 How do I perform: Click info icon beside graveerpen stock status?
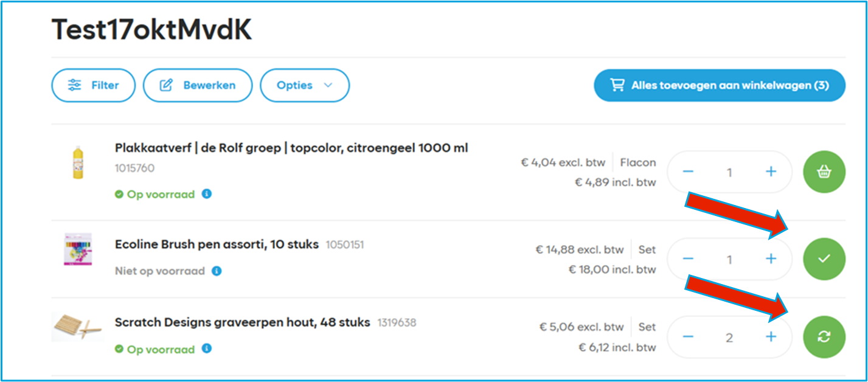207,349
